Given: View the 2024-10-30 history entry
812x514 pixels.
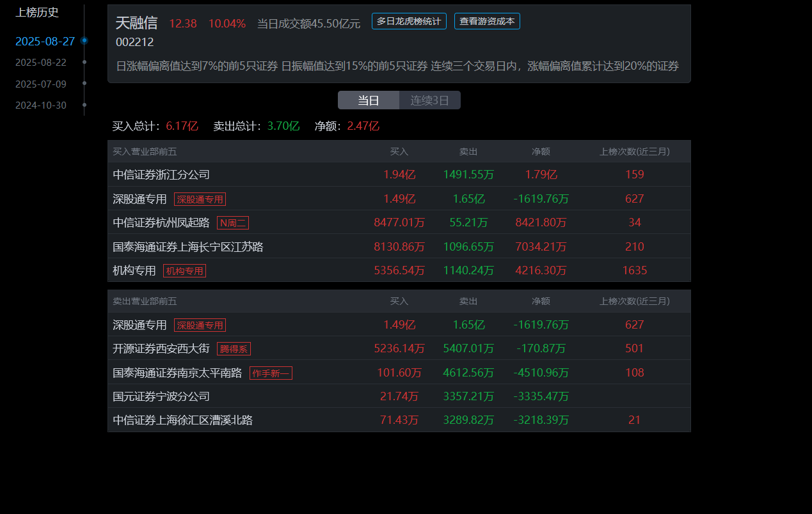Looking at the screenshot, I should [x=41, y=105].
